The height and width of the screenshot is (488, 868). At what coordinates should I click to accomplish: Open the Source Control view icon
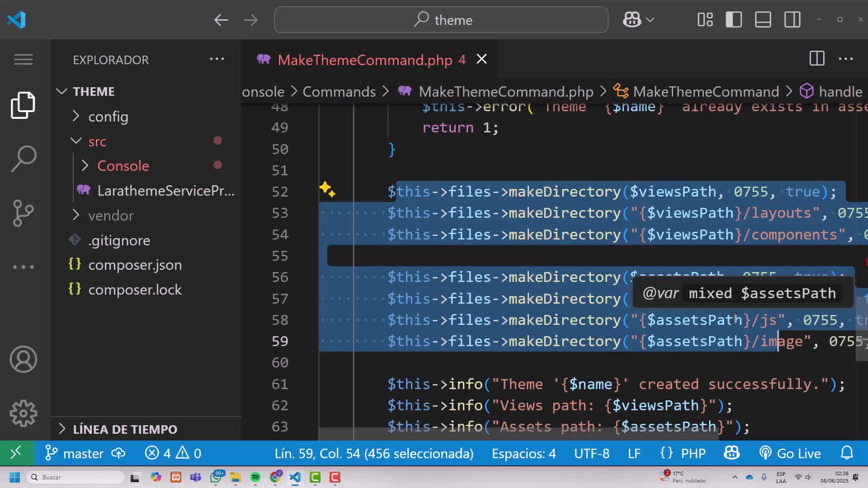pyautogui.click(x=23, y=213)
